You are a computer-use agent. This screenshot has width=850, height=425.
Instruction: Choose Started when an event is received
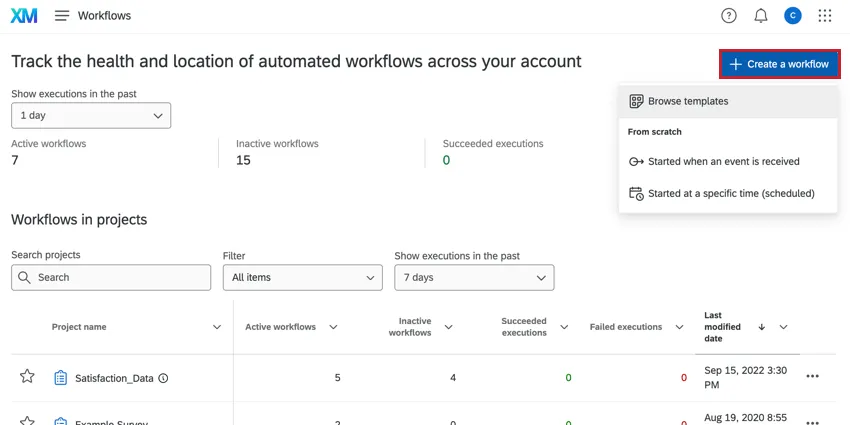pos(723,161)
